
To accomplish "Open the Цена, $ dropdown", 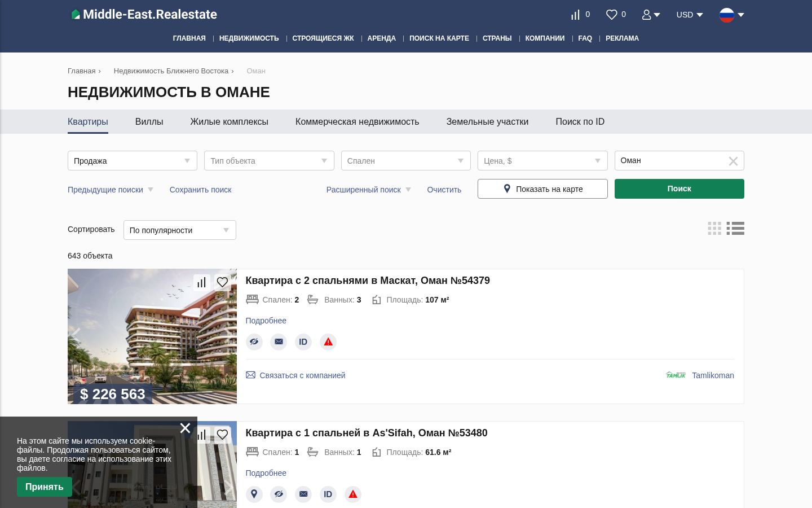I will (542, 161).
